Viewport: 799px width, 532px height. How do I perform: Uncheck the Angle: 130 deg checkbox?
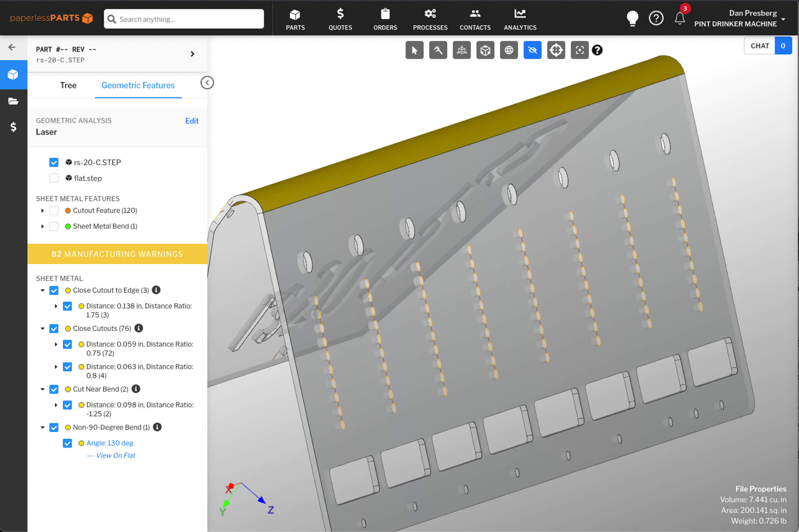pos(67,443)
